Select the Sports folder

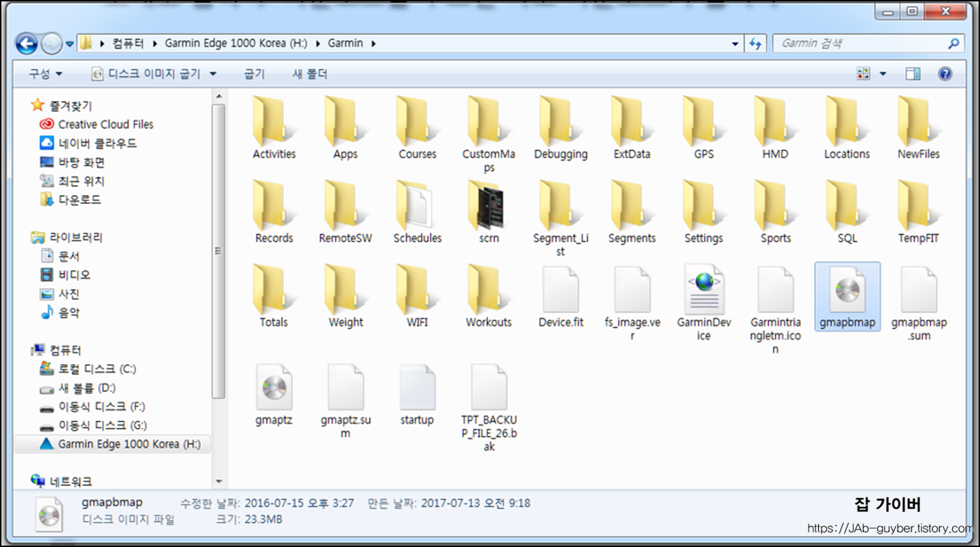775,213
